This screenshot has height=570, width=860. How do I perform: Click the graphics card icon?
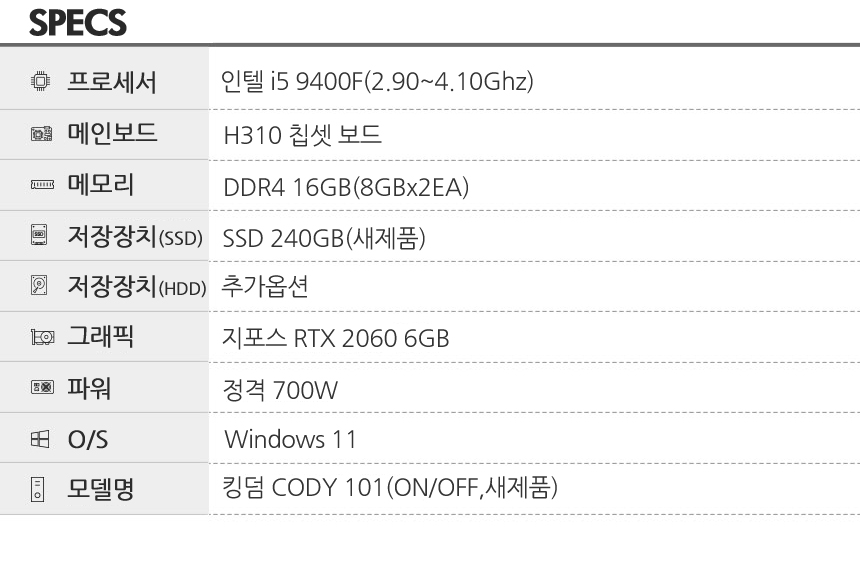(x=42, y=337)
